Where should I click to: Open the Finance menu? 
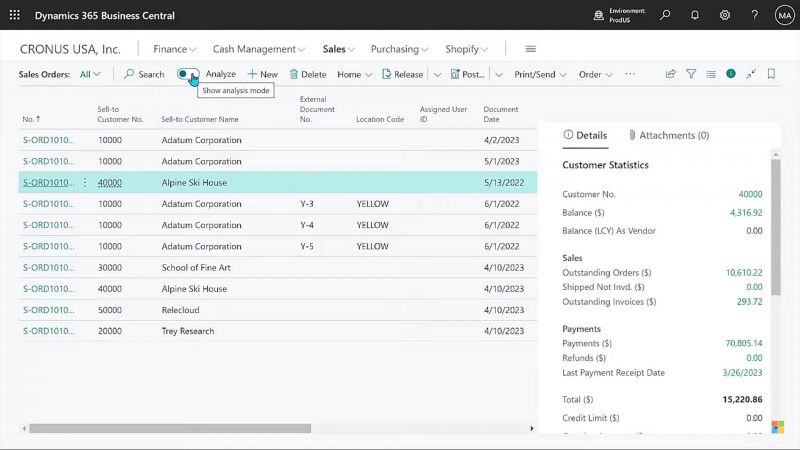174,49
